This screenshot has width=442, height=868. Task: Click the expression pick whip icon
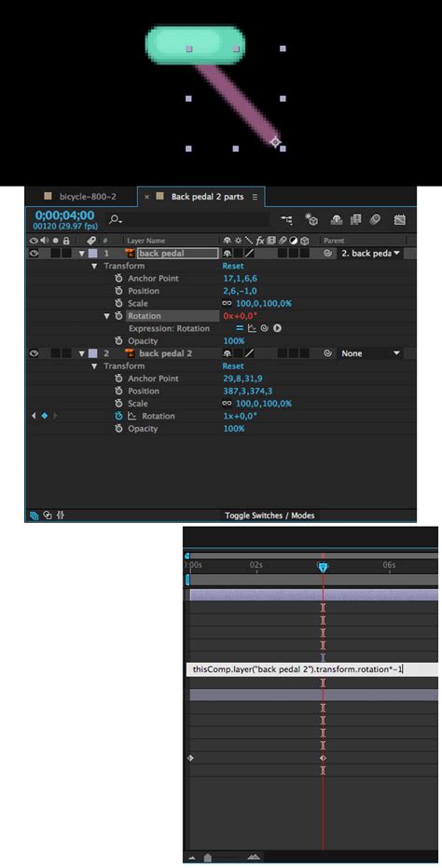pos(265,328)
